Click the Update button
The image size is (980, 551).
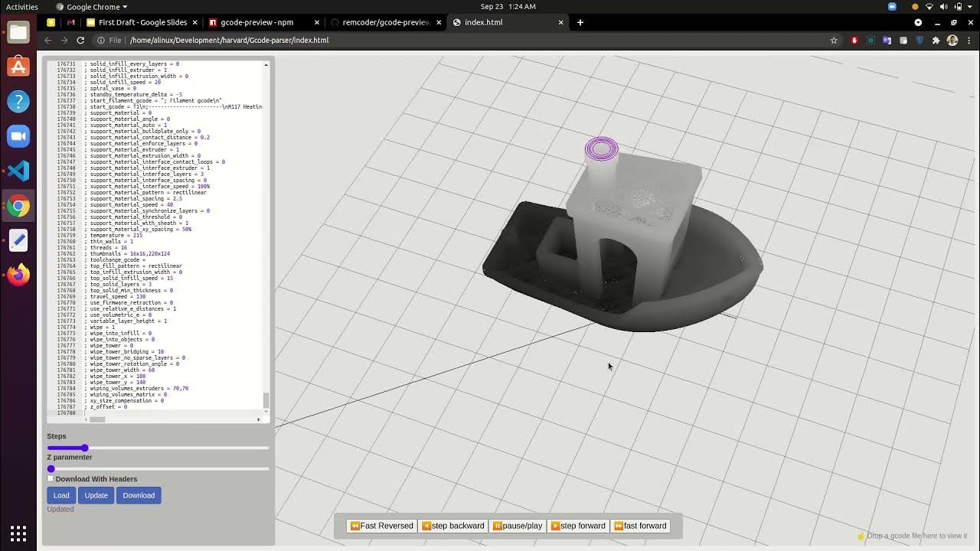[x=96, y=495]
